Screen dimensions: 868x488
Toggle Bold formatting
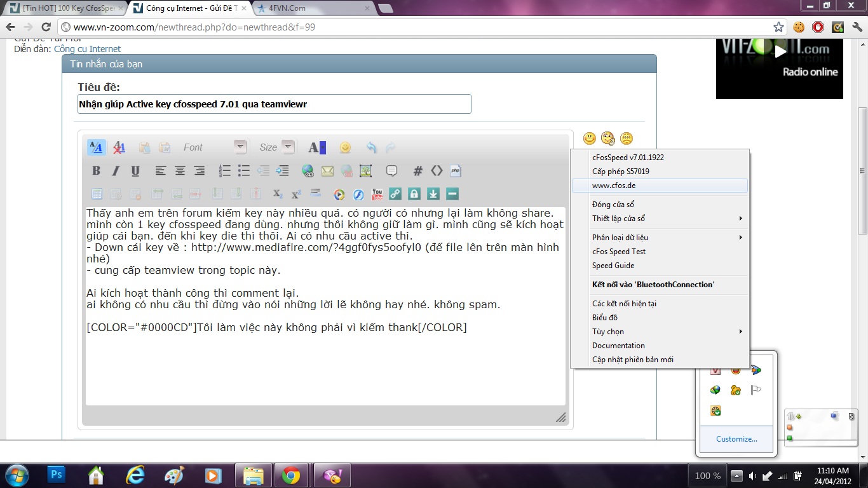coord(96,171)
